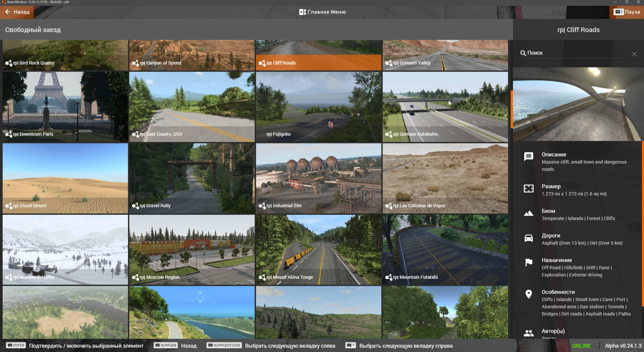The height and width of the screenshot is (352, 644).
Task: Select the rp| Bird Rock Quarry map
Action: click(65, 55)
